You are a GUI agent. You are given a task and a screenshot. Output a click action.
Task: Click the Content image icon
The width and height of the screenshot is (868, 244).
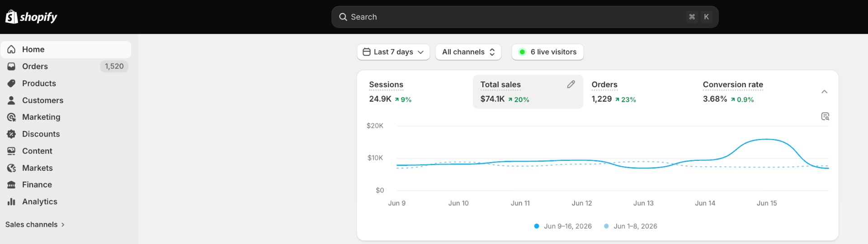click(11, 151)
